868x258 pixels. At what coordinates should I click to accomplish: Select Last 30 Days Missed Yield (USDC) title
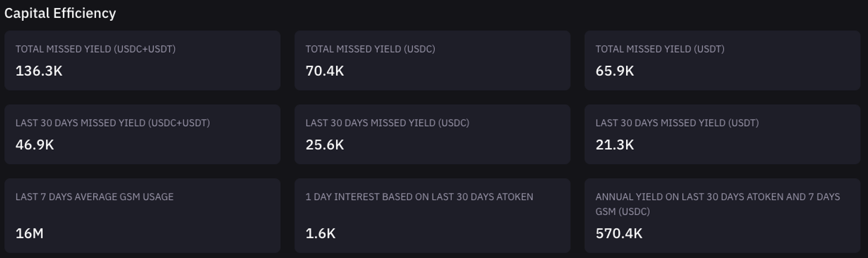[x=387, y=123]
